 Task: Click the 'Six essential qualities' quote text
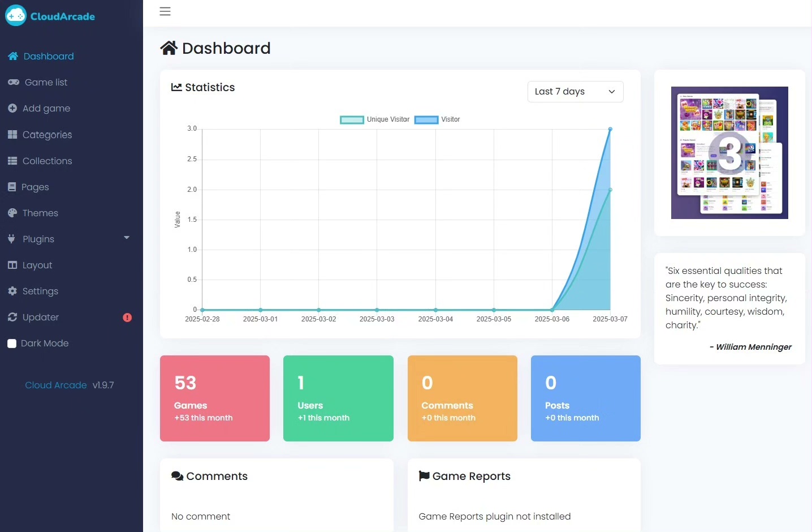[726, 298]
